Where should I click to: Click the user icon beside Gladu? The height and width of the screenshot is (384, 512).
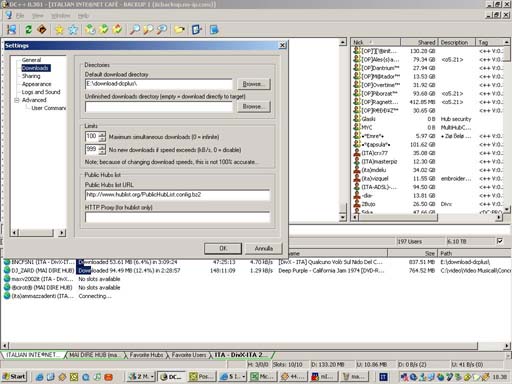click(357, 119)
